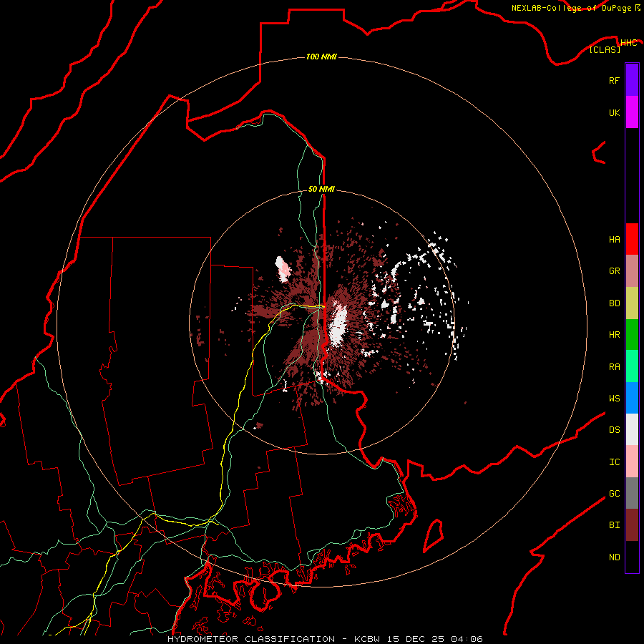The height and width of the screenshot is (644, 644).
Task: Click the 'RA' legend label
Action: click(614, 367)
